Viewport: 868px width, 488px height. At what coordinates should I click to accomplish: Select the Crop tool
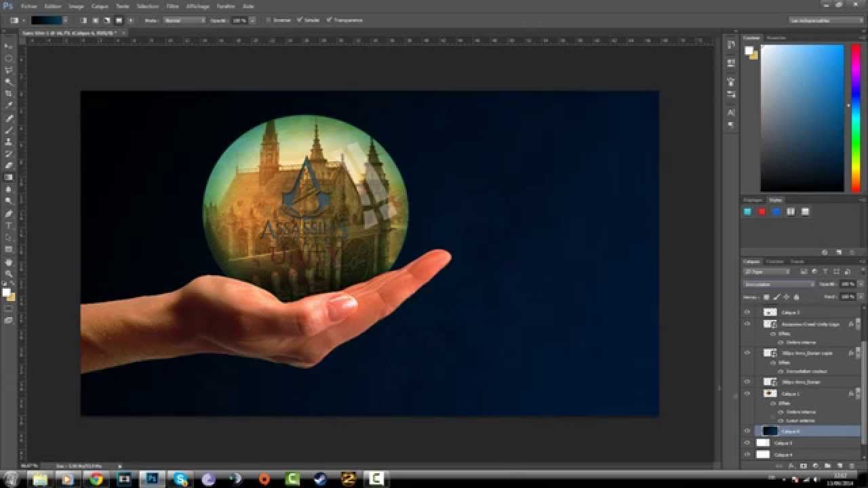tap(9, 94)
